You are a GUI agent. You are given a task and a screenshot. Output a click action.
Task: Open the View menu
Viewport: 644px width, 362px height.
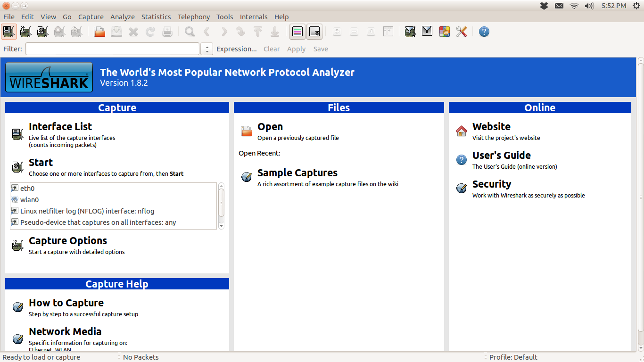[x=48, y=16]
